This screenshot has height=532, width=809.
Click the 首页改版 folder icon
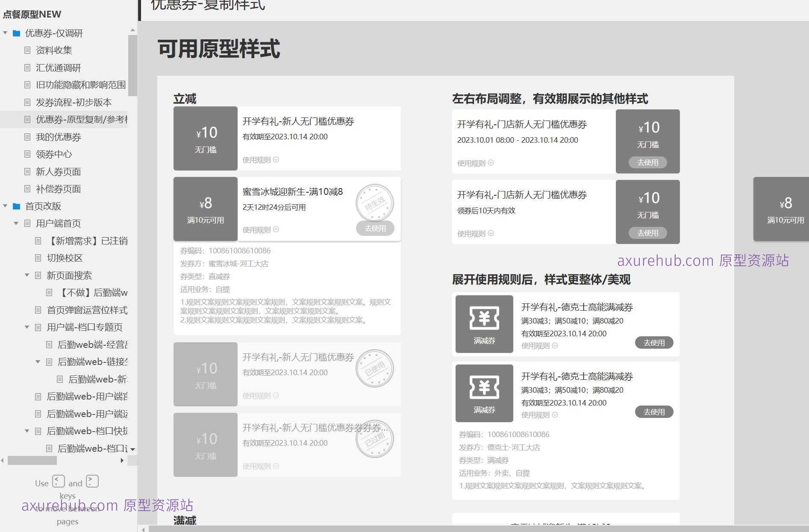(x=17, y=206)
